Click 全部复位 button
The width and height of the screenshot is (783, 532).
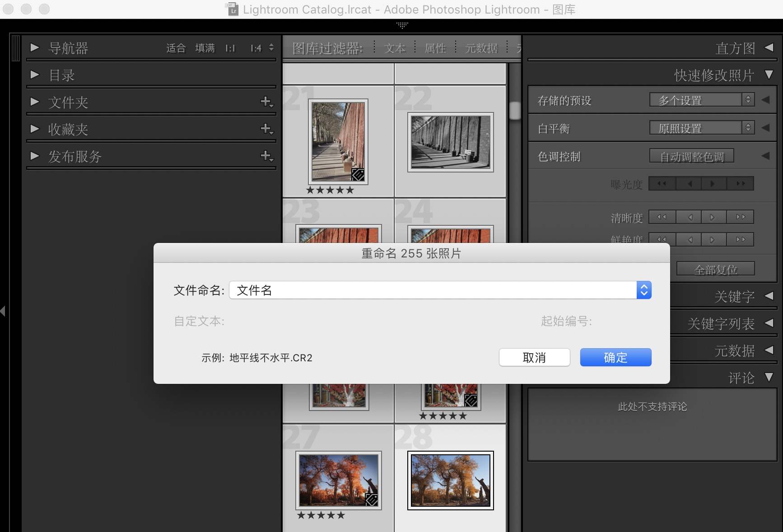(716, 269)
